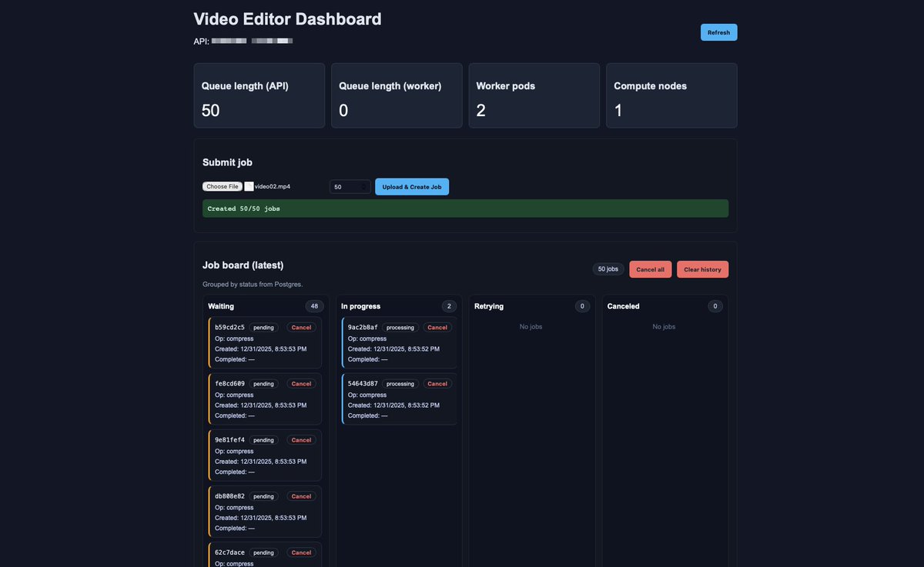Click Choose File to pick a video
The height and width of the screenshot is (567, 924).
pyautogui.click(x=223, y=186)
